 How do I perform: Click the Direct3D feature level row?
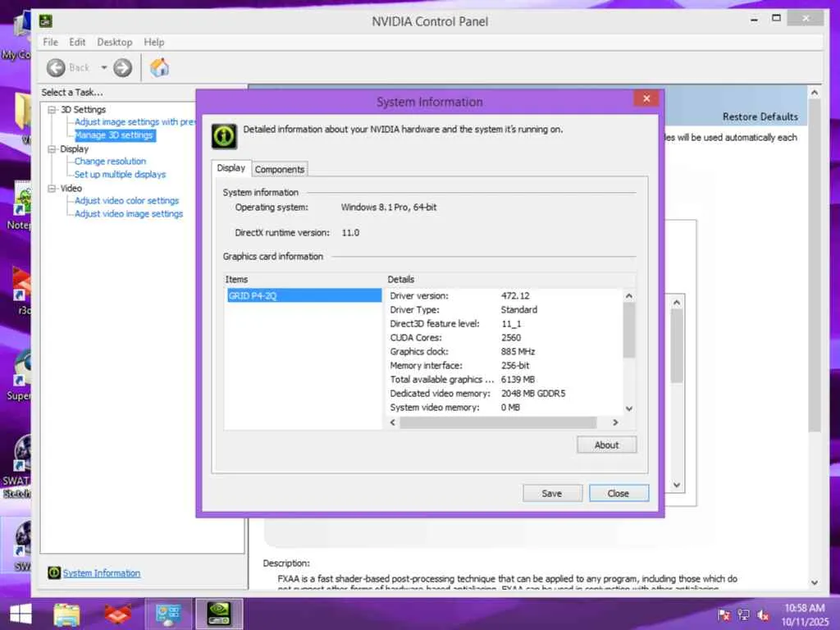coord(504,323)
